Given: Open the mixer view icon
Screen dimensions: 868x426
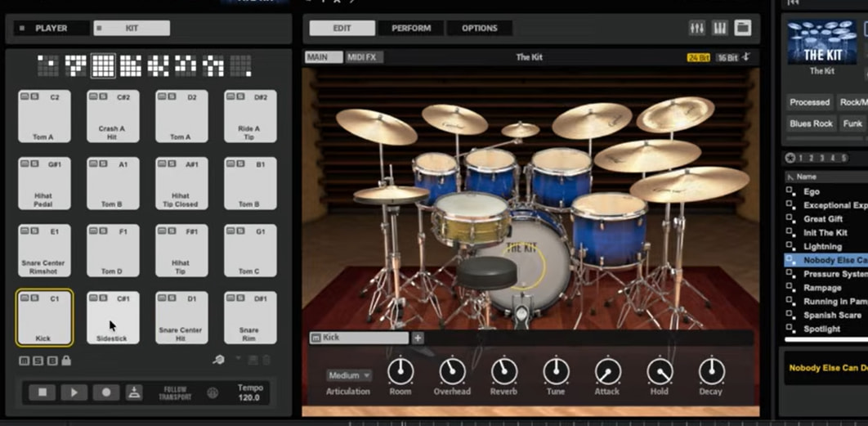Looking at the screenshot, I should [697, 28].
